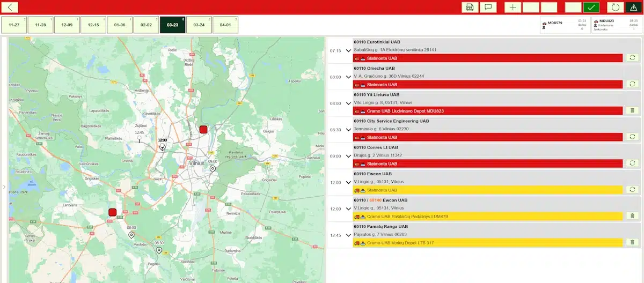Expand the left side panel arrow
This screenshot has width=644, height=283.
(4, 187)
